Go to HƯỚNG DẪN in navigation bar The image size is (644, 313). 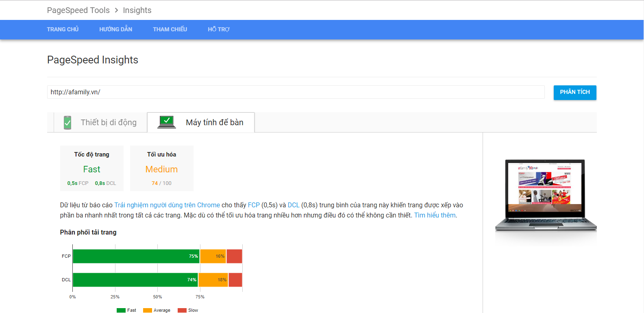(116, 29)
